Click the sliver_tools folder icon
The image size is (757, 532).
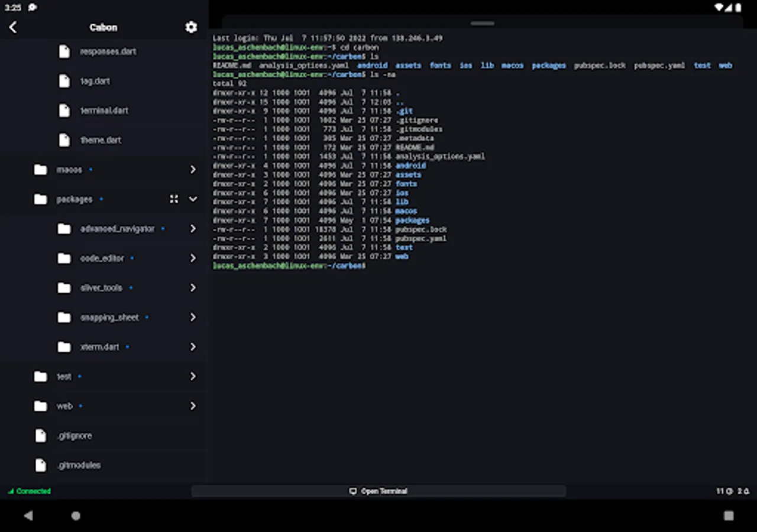point(64,288)
